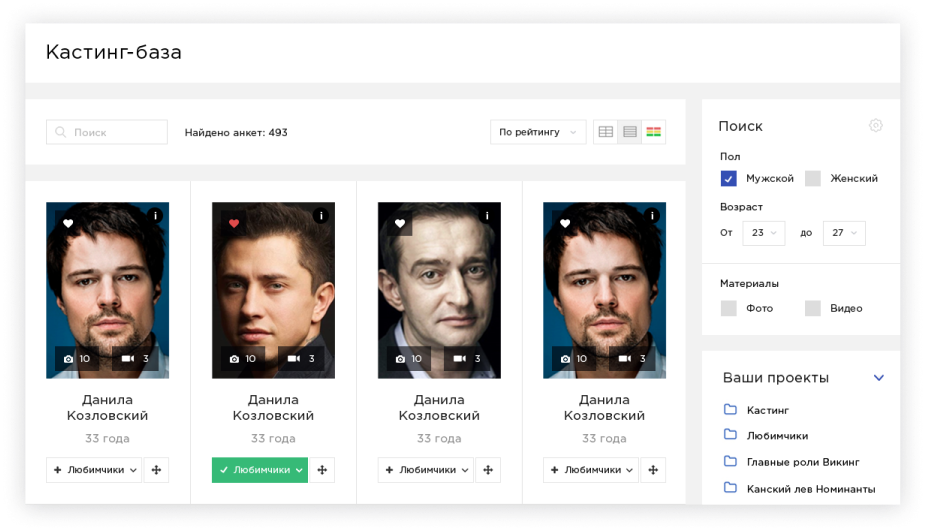926x532 pixels.
Task: Open video count on first card
Action: click(x=135, y=359)
